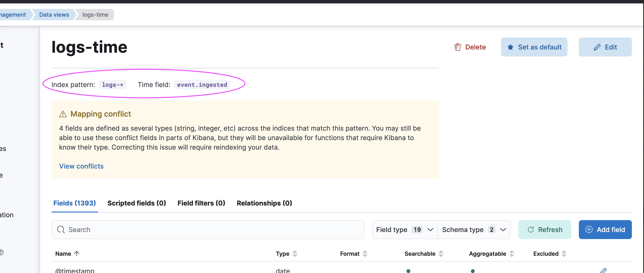Sort by the Searchable column arrows
The width and height of the screenshot is (644, 273).
441,254
